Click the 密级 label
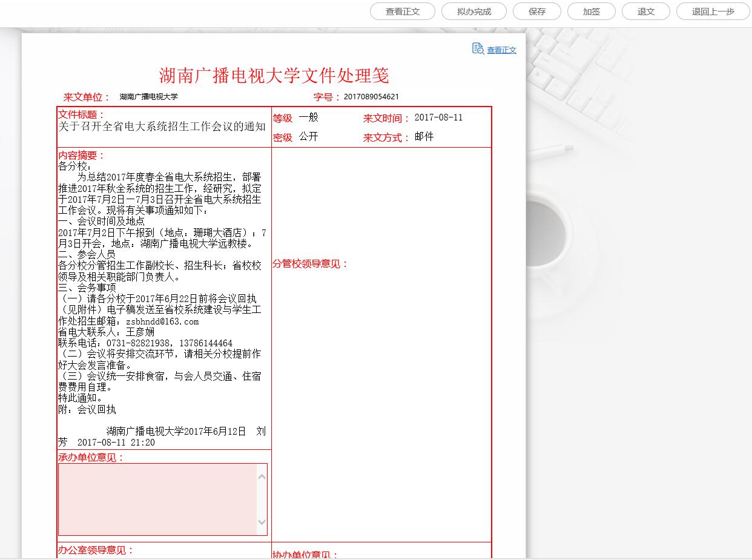The height and width of the screenshot is (560, 752). 283,138
